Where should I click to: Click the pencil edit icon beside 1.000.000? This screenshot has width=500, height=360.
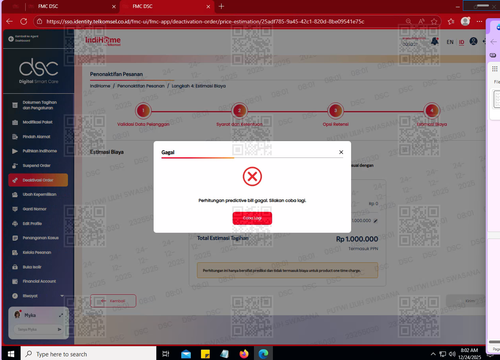376,221
